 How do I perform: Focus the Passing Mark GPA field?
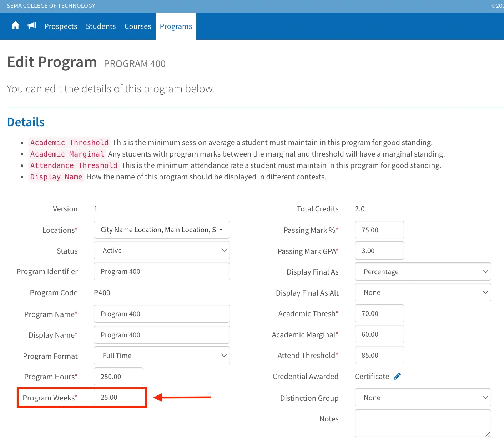pos(379,251)
